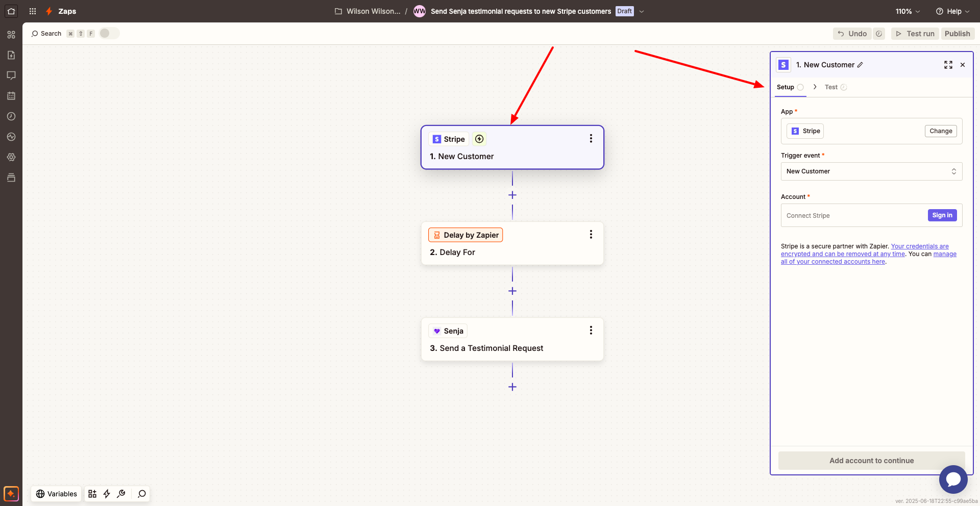This screenshot has width=980, height=506.
Task: Click the Search field in toolbar
Action: click(x=46, y=34)
